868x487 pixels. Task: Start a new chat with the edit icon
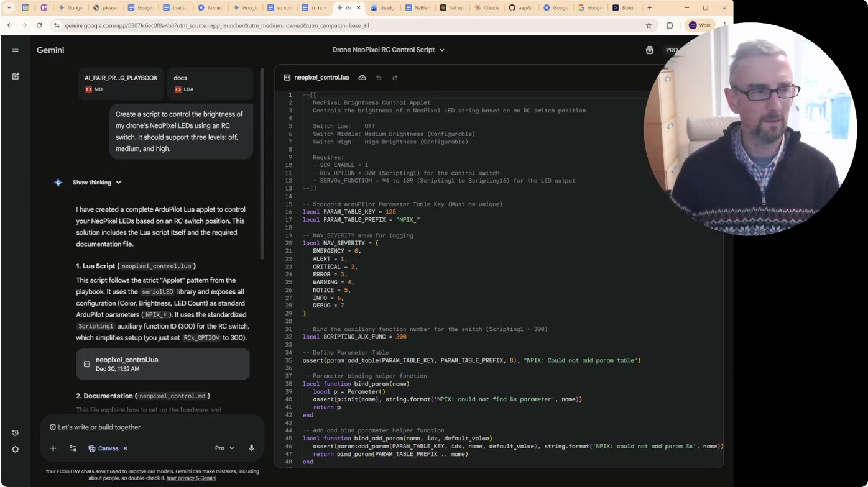pos(16,76)
